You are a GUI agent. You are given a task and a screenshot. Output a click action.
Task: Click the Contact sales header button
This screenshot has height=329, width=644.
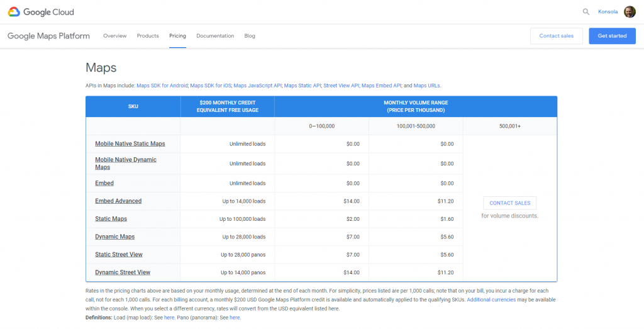(x=557, y=36)
